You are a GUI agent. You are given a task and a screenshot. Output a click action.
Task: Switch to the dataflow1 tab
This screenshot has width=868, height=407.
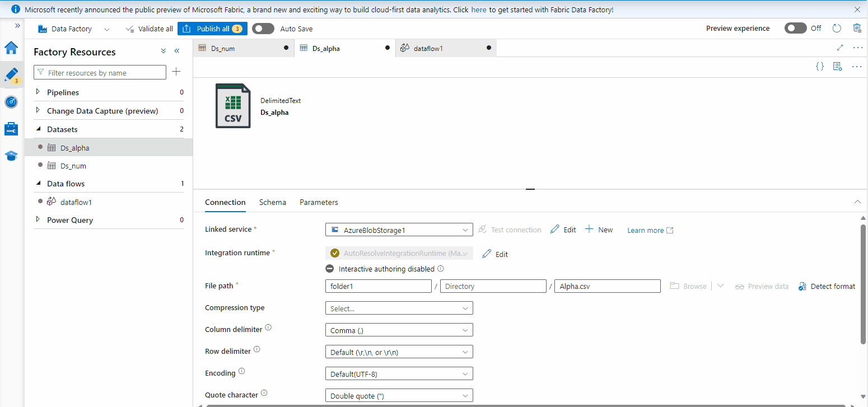(x=446, y=48)
